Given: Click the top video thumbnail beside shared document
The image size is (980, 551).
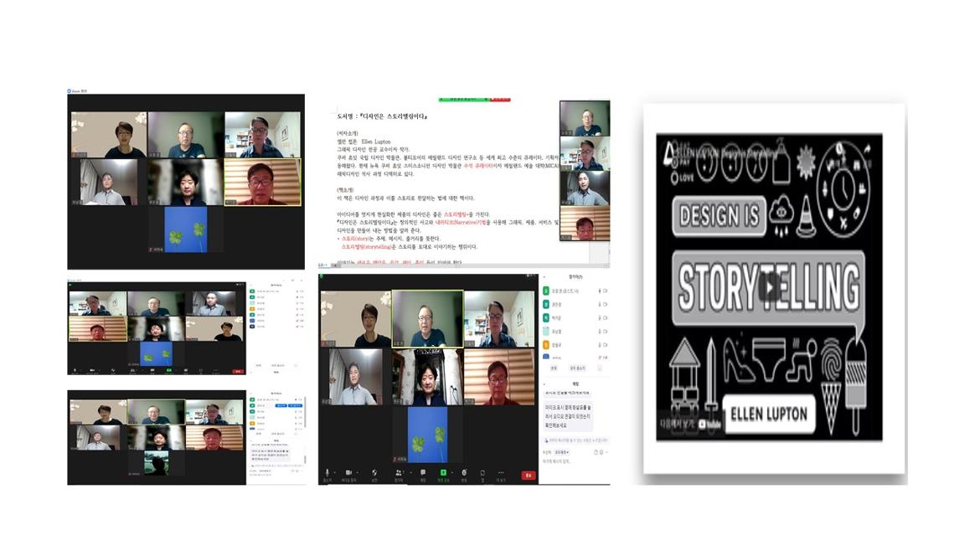Looking at the screenshot, I should (585, 119).
